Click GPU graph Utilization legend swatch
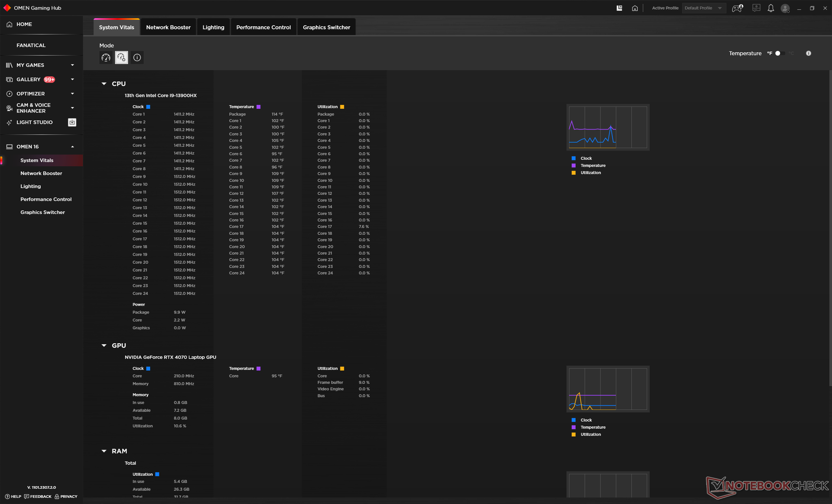 pos(573,435)
